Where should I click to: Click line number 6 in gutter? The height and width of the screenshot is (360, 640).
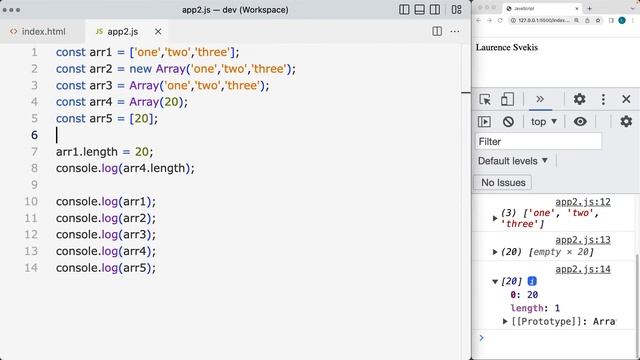click(x=34, y=135)
